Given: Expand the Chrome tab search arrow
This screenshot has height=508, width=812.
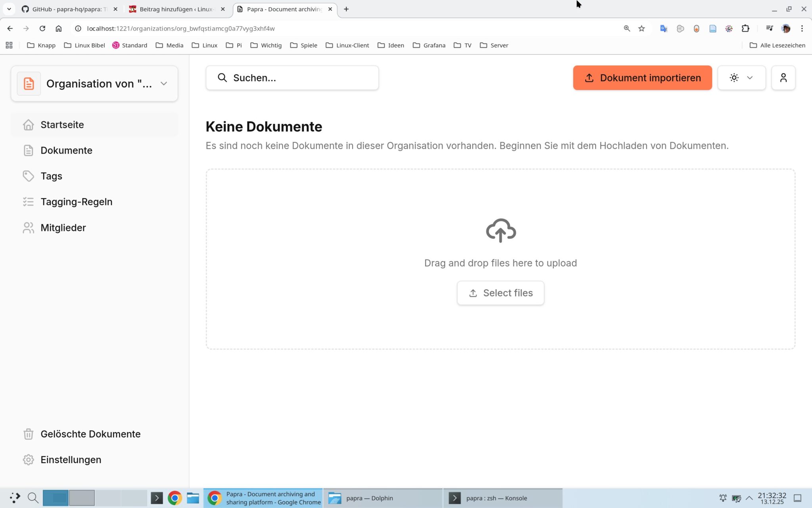Looking at the screenshot, I should [9, 9].
